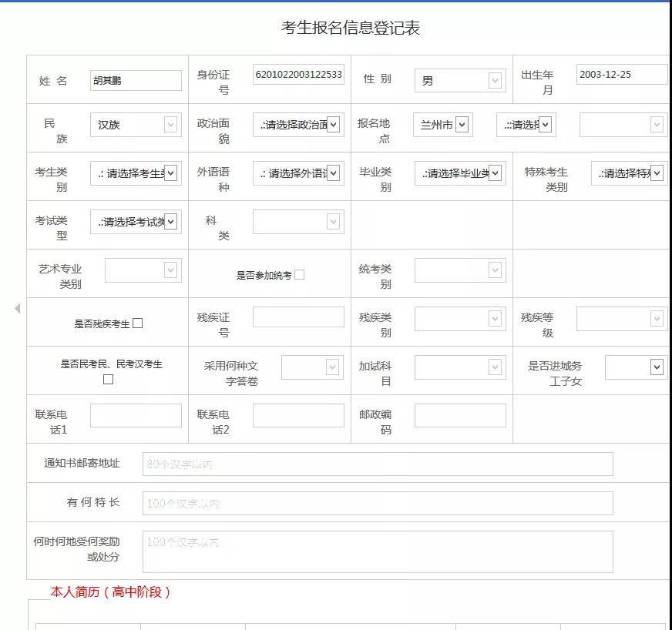Screen dimensions: 672x630
Task: Click the 报名地点 label
Action: tap(374, 131)
